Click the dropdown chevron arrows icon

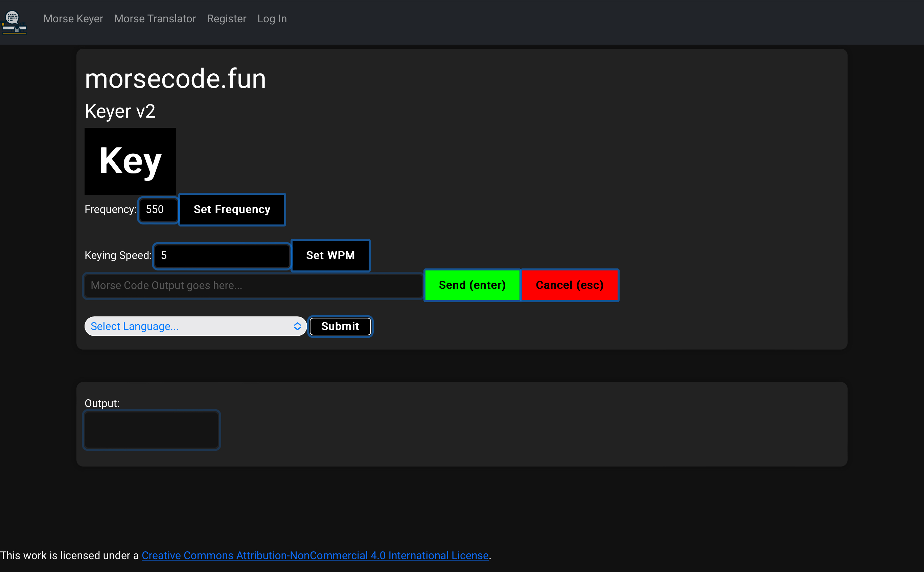(297, 326)
